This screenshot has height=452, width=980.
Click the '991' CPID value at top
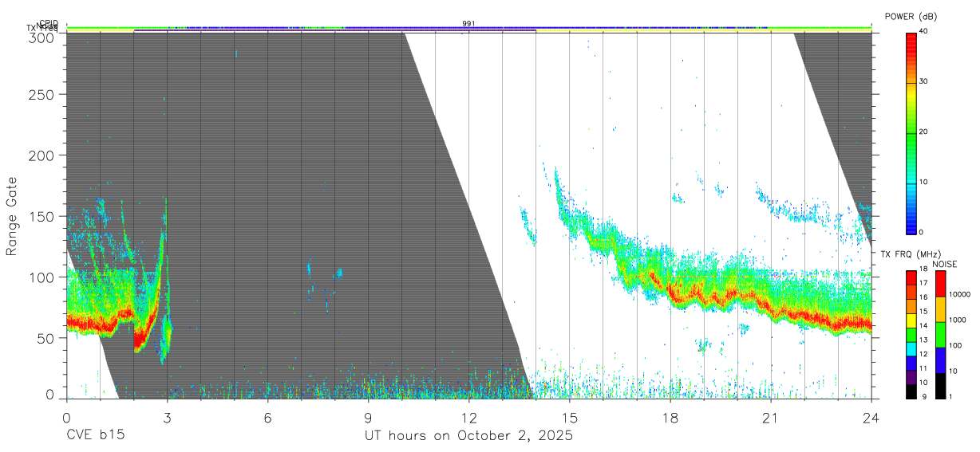pyautogui.click(x=468, y=24)
